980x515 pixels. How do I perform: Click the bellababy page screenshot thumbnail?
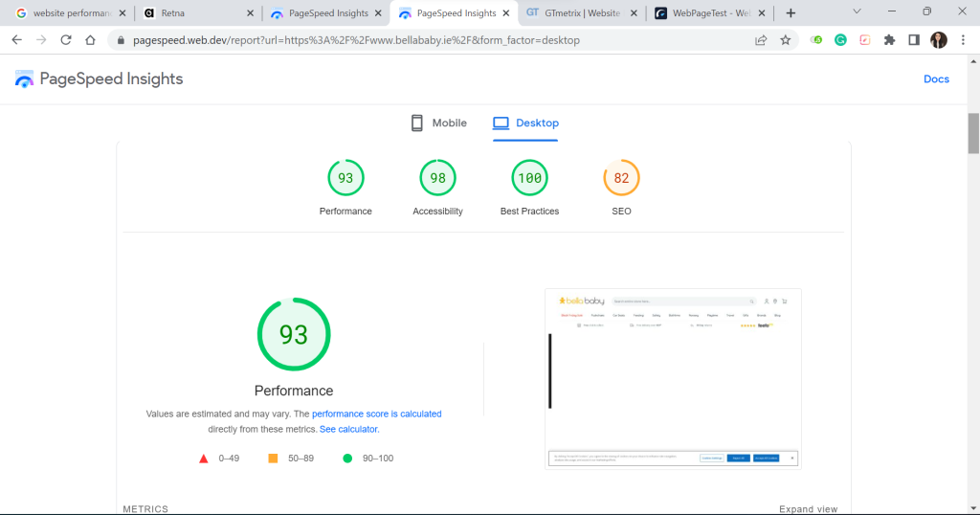(x=673, y=379)
